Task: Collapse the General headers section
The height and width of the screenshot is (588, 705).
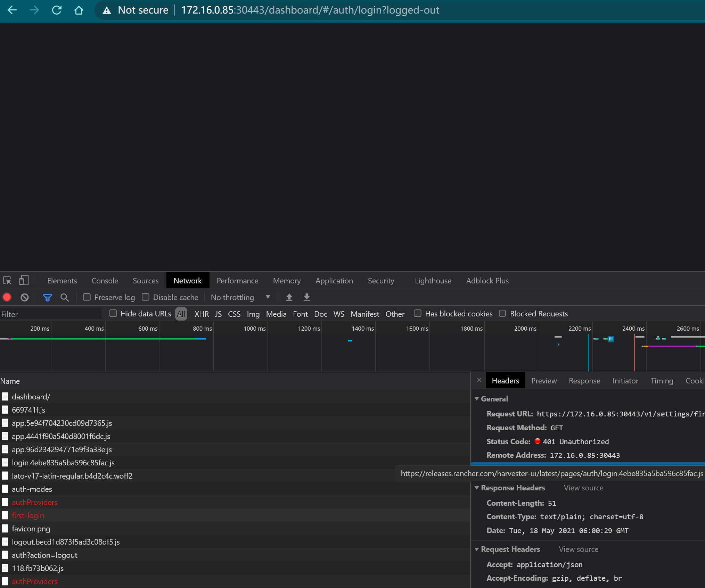Action: click(x=477, y=398)
